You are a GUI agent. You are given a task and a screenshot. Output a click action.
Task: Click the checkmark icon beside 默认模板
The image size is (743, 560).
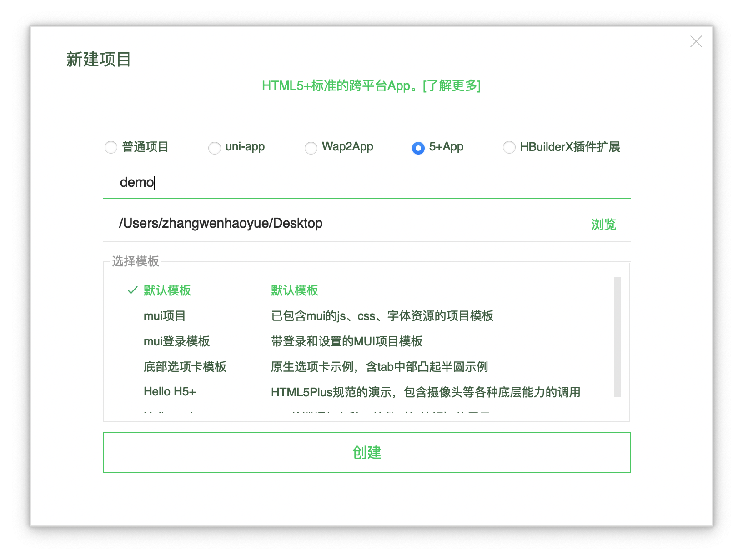click(x=132, y=290)
